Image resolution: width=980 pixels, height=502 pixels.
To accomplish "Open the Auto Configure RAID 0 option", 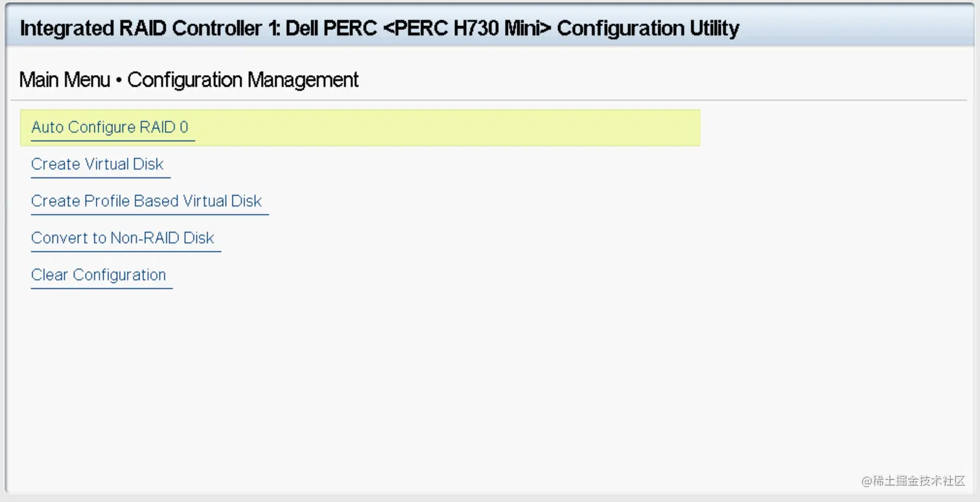I will click(110, 127).
